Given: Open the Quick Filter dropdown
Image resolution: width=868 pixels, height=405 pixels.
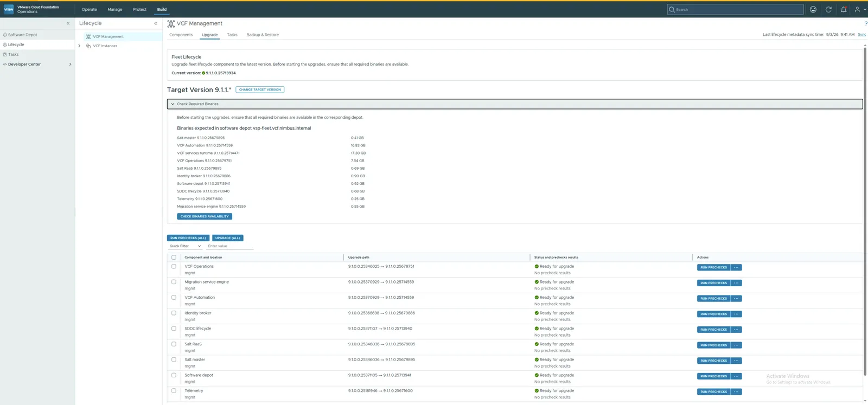Looking at the screenshot, I should (185, 246).
